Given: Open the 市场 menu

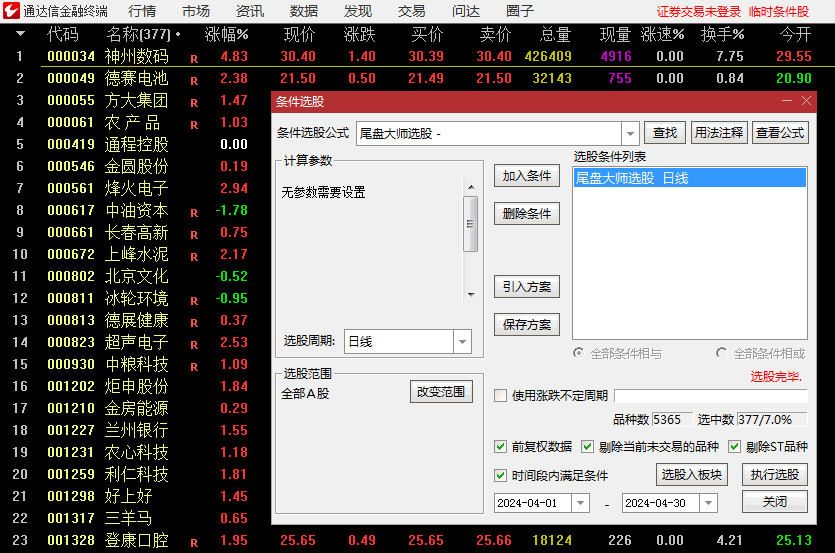Looking at the screenshot, I should (x=195, y=11).
